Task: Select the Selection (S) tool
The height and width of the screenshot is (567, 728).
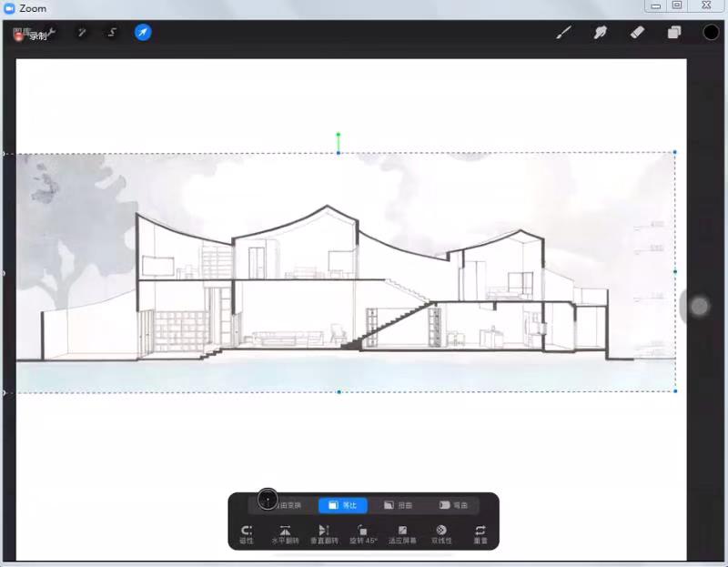Action: [112, 33]
